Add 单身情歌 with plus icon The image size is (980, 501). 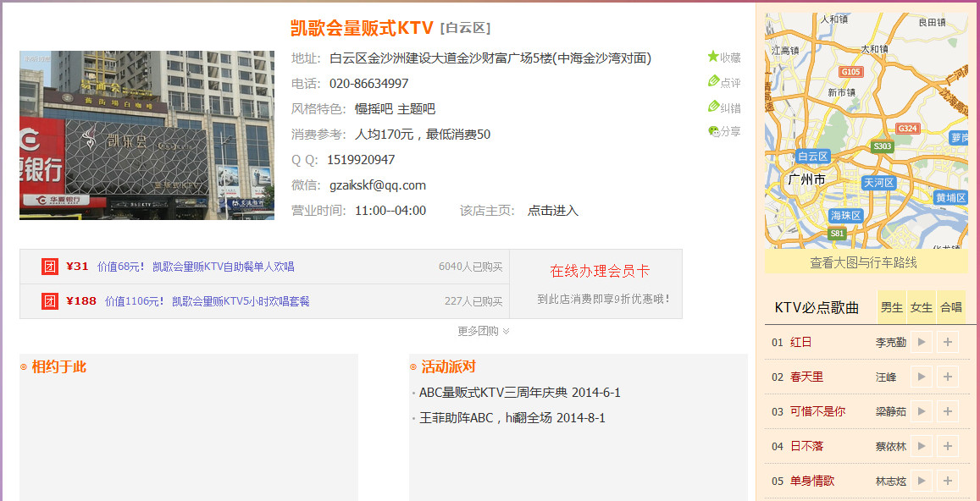[x=948, y=481]
